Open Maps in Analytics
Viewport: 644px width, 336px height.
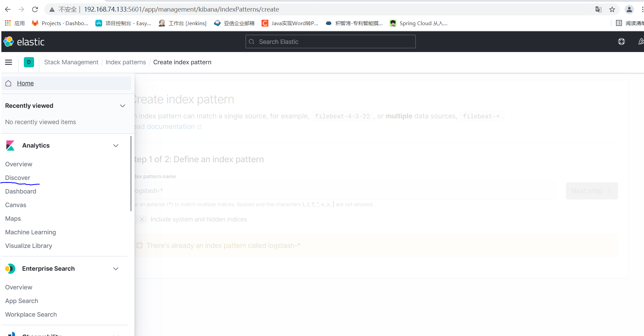13,219
